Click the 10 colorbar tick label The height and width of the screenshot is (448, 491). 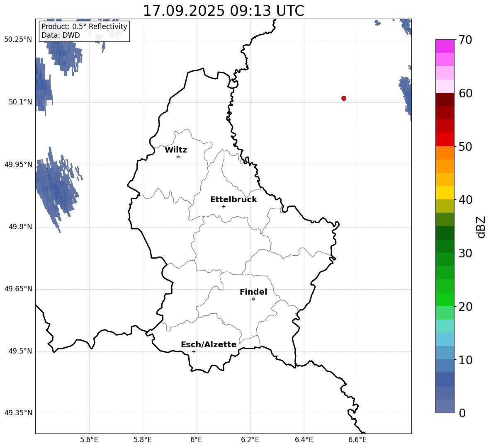(465, 360)
